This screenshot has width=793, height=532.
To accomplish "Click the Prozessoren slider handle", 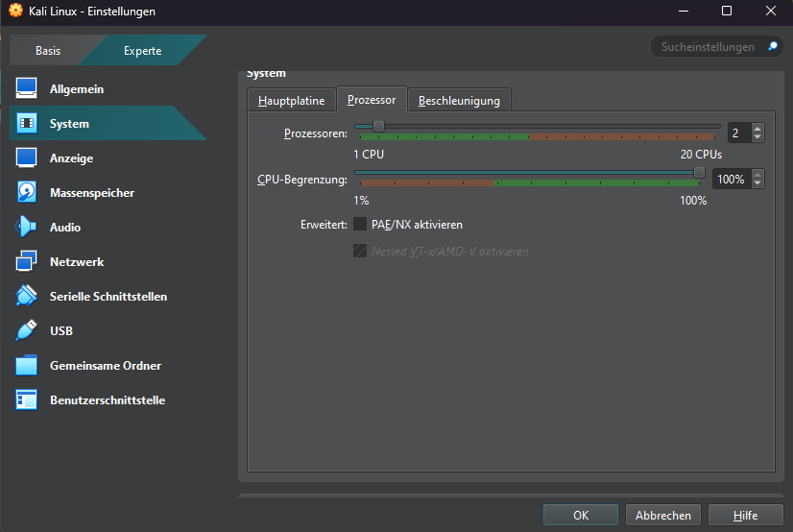I will pos(378,126).
